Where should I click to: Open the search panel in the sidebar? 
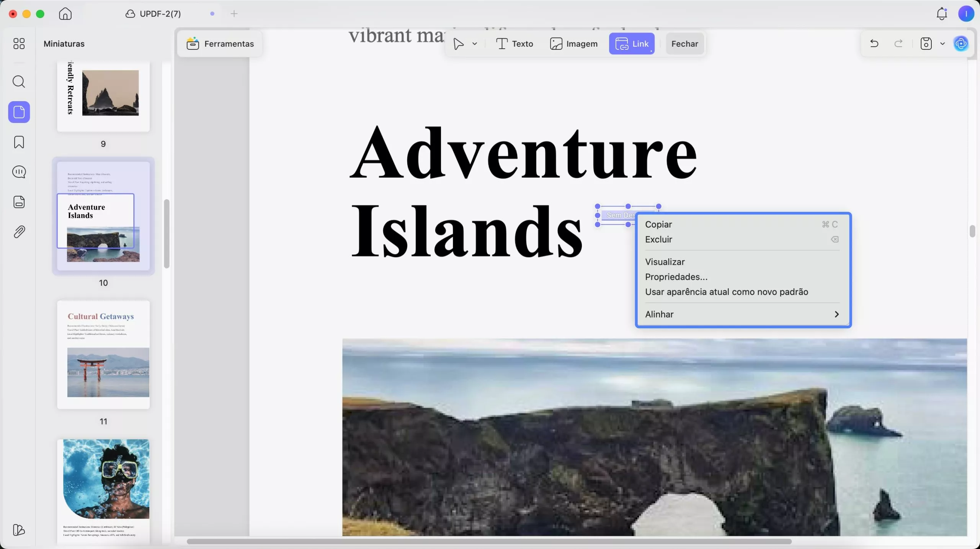19,82
